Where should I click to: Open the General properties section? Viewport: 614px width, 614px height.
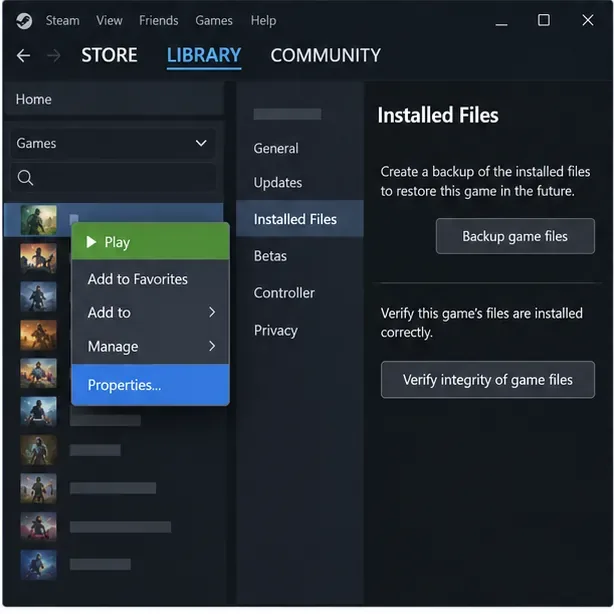(x=276, y=148)
